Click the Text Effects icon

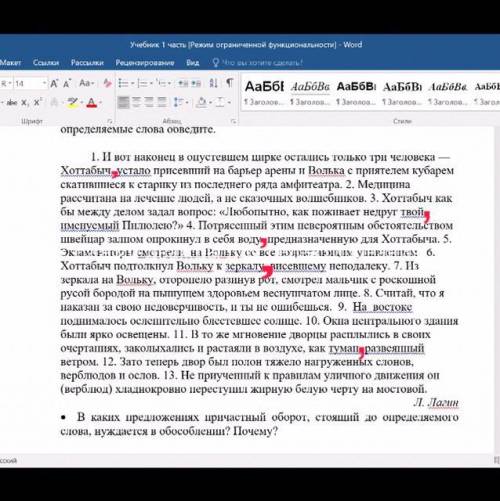click(54, 103)
